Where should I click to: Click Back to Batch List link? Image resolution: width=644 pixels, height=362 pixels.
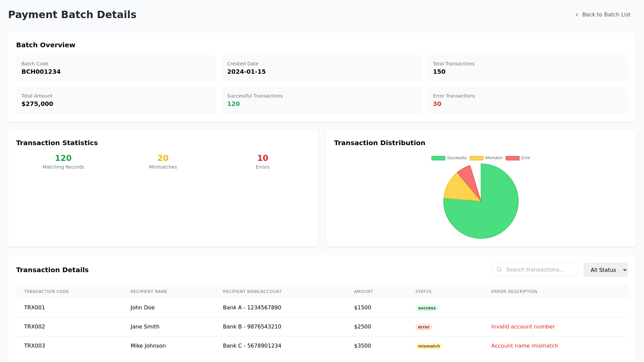[606, 15]
